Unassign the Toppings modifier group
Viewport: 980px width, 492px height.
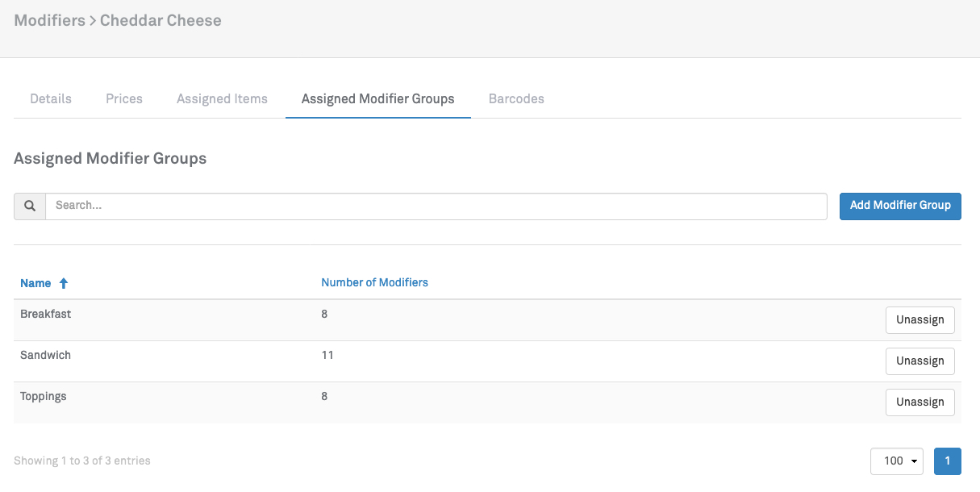920,402
